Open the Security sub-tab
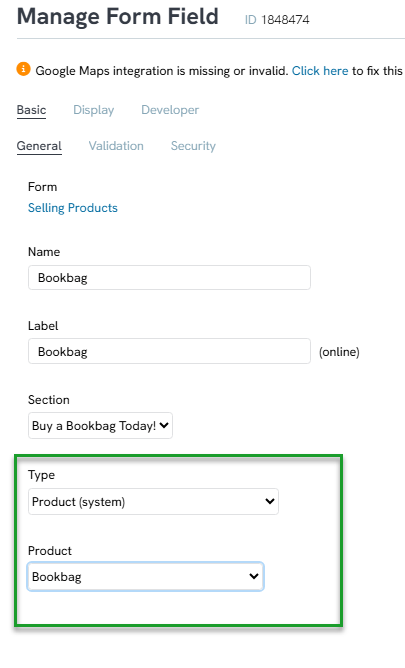 pyautogui.click(x=193, y=146)
